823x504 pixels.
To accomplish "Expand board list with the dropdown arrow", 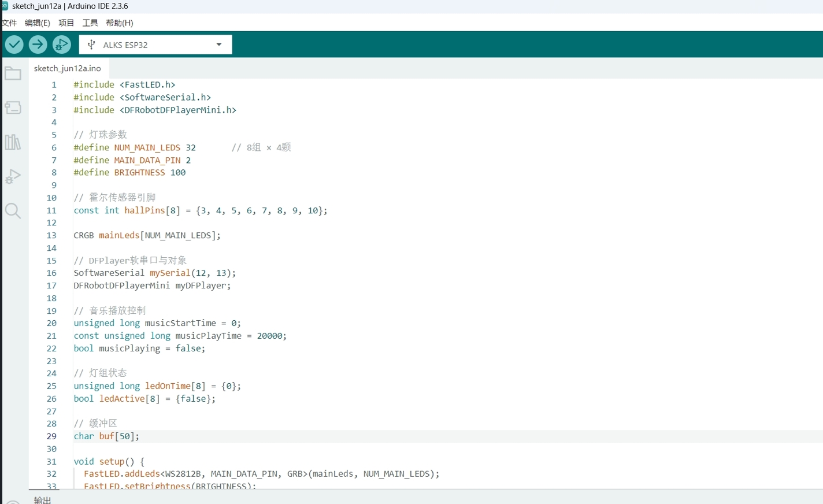I will 219,45.
